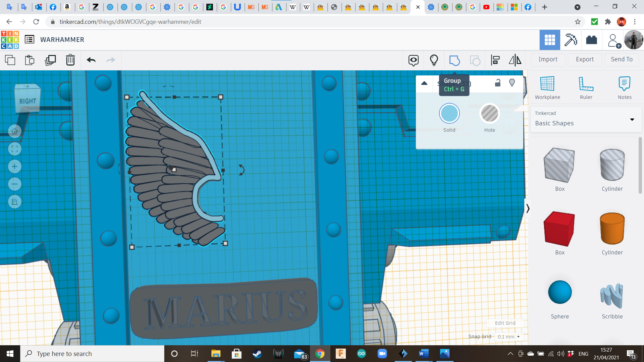Click the Mirror tool icon

click(515, 60)
